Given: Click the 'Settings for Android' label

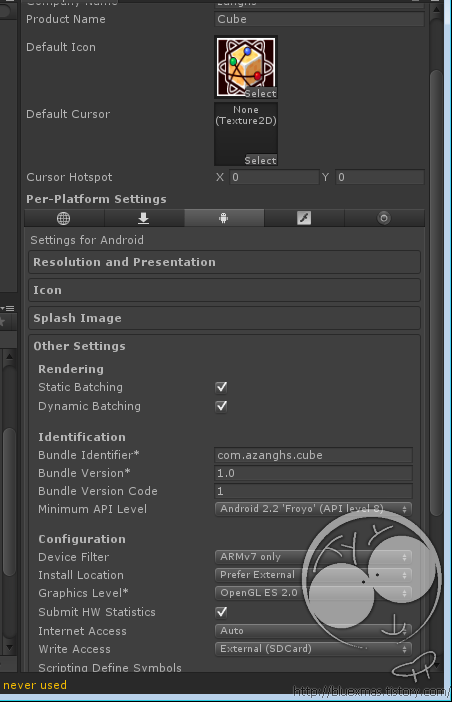Looking at the screenshot, I should tap(87, 240).
